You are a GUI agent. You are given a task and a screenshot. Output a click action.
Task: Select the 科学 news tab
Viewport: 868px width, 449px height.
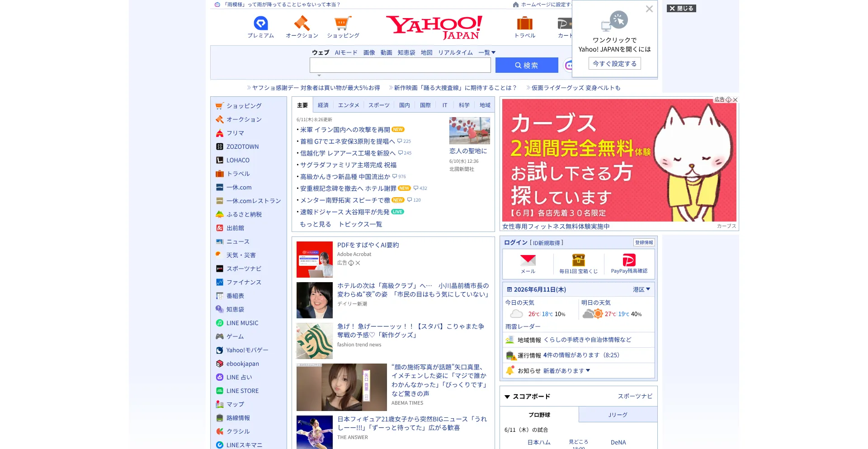tap(464, 105)
